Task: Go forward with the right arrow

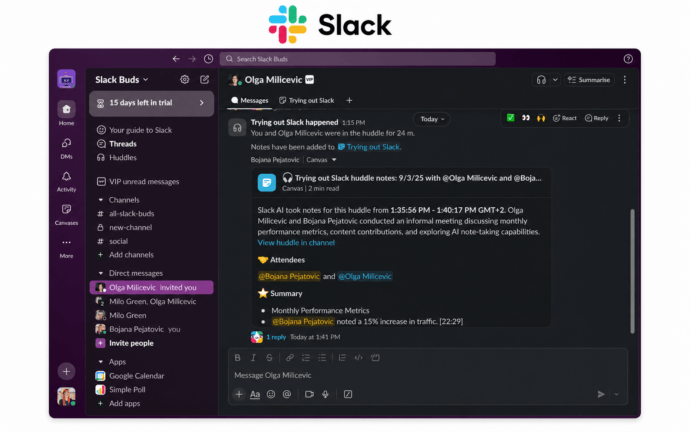Action: point(192,59)
